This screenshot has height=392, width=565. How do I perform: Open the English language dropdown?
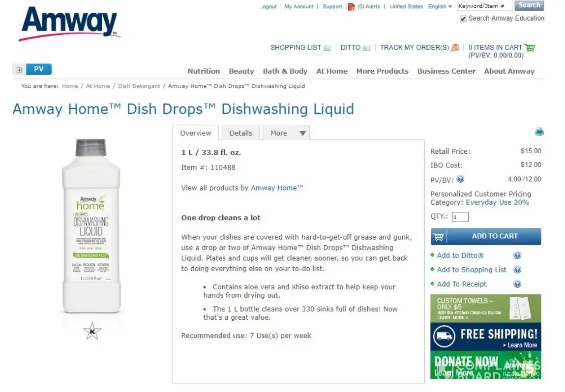(440, 6)
